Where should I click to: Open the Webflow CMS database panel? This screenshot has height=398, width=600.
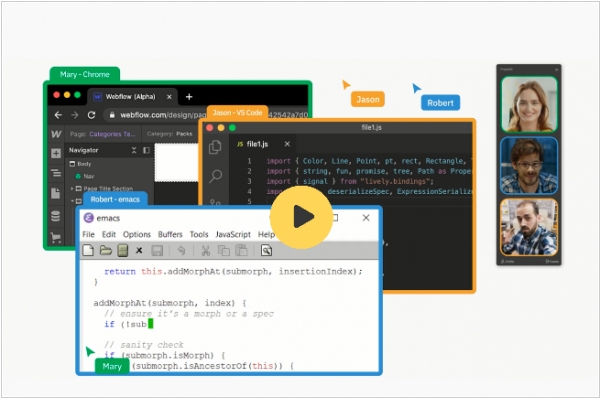coord(55,216)
